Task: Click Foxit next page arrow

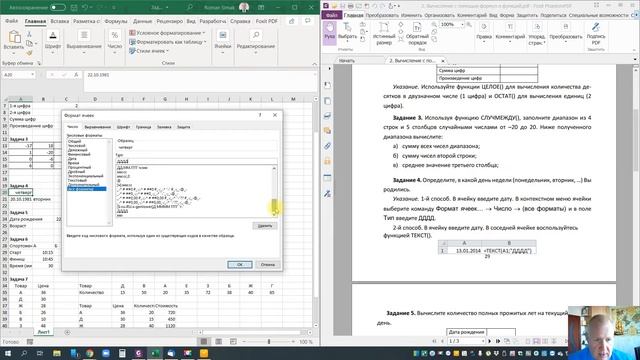Action: click(490, 341)
